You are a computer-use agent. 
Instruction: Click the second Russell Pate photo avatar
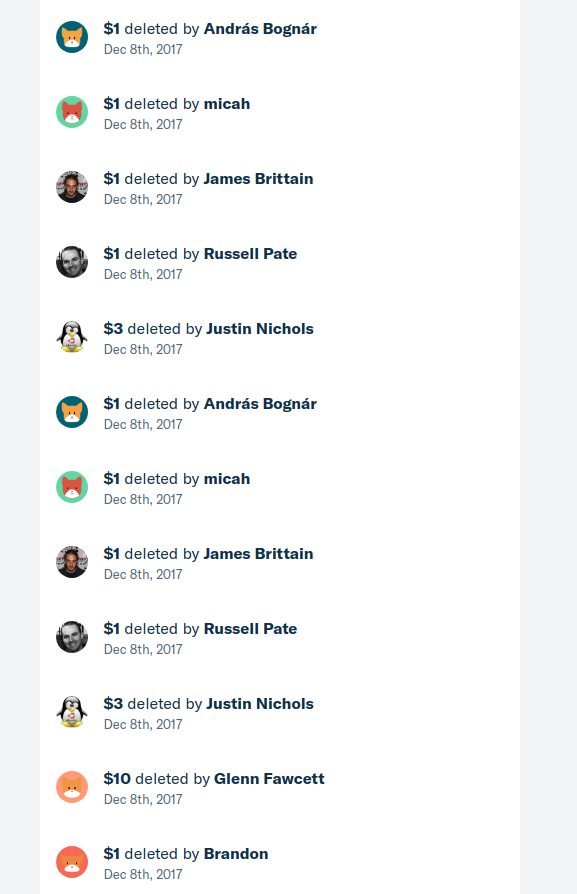point(72,637)
